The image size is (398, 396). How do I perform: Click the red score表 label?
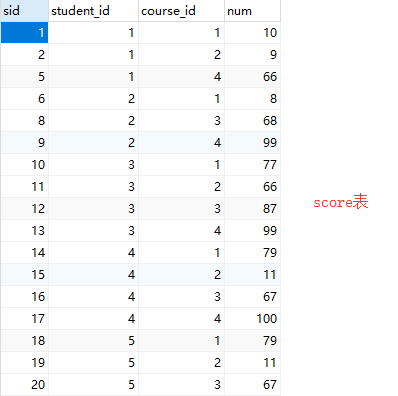coord(341,202)
